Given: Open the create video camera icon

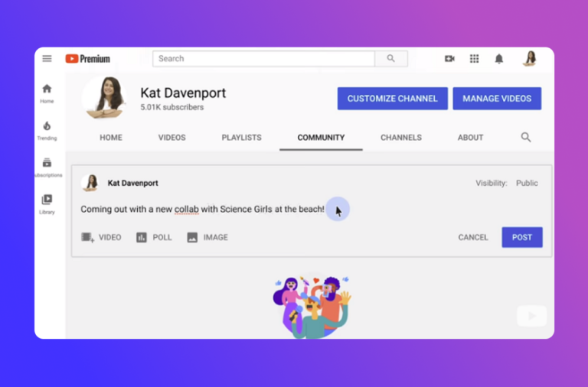Looking at the screenshot, I should click(449, 59).
